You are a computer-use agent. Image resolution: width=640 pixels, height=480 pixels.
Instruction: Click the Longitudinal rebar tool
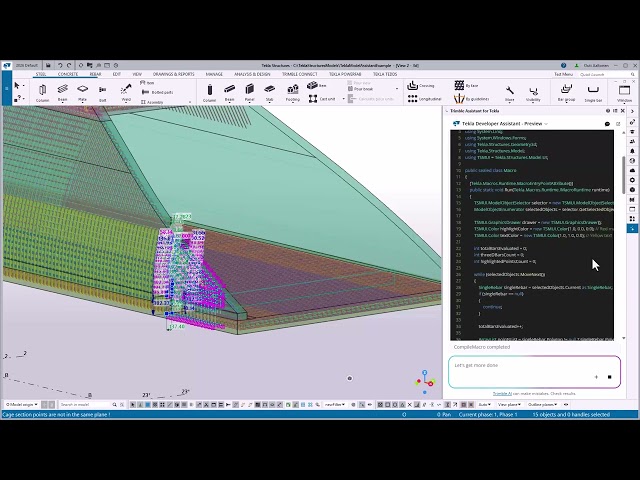point(424,99)
